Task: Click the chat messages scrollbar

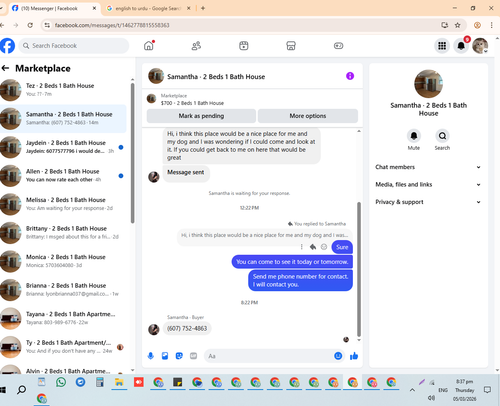Action: 359,269
